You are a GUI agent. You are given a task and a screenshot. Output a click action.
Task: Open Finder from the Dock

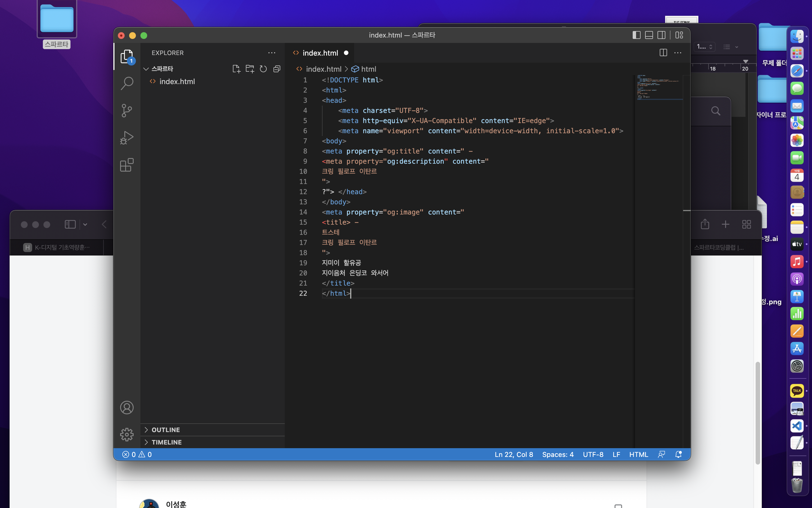pos(797,36)
